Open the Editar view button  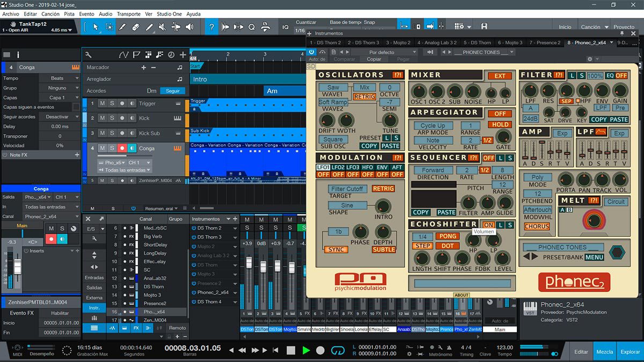[581, 352]
